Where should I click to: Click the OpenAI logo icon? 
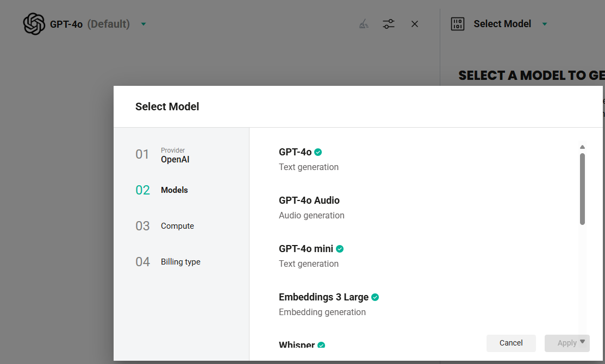(34, 24)
